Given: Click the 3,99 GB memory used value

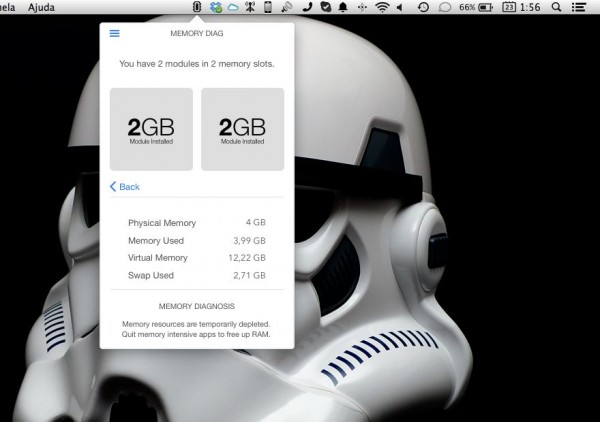Looking at the screenshot, I should click(x=249, y=241).
